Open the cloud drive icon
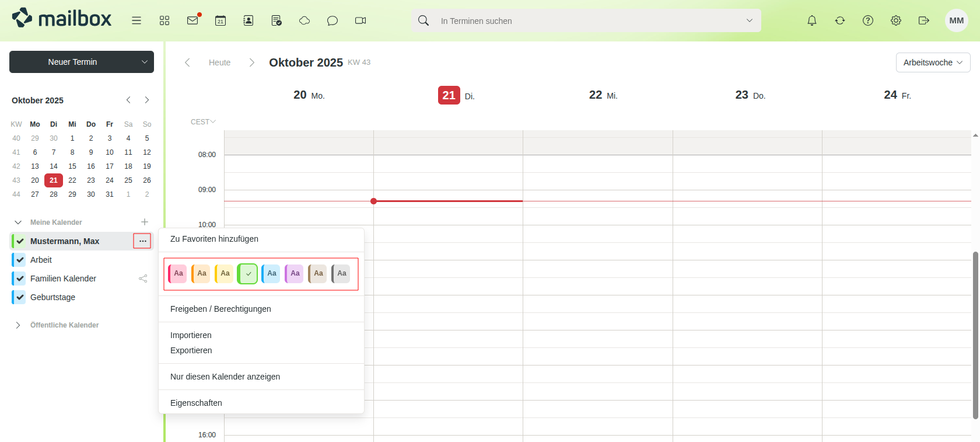 tap(304, 20)
